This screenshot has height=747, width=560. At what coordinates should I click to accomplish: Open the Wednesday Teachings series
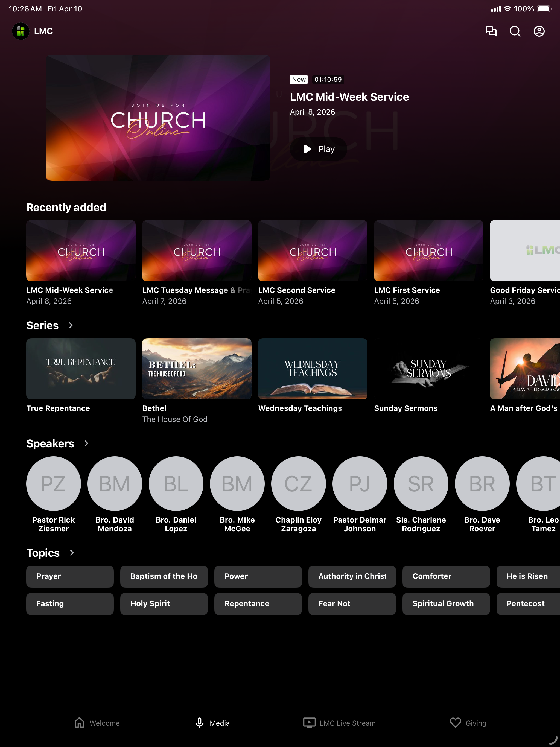(x=313, y=369)
